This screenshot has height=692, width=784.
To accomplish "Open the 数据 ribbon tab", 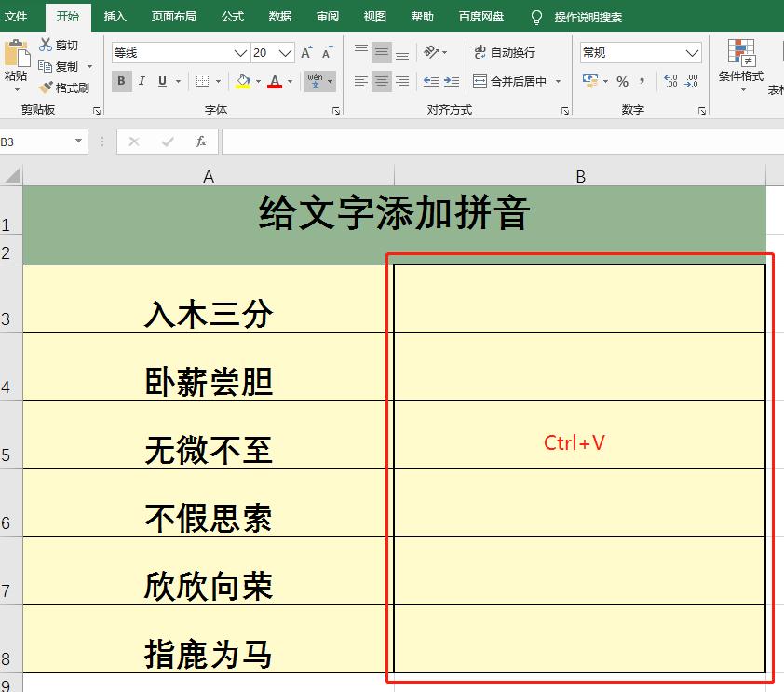I will pyautogui.click(x=278, y=16).
